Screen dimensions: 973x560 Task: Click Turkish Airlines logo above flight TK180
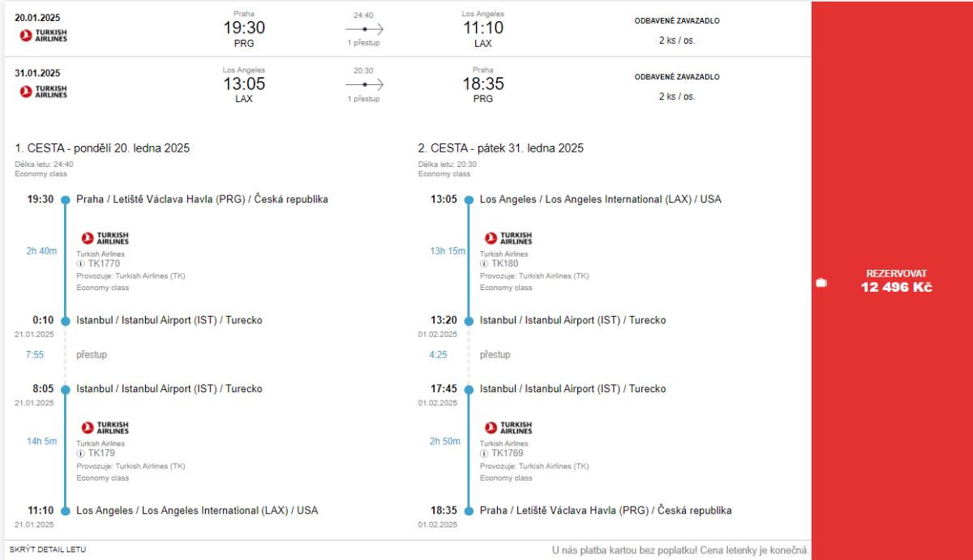(508, 238)
